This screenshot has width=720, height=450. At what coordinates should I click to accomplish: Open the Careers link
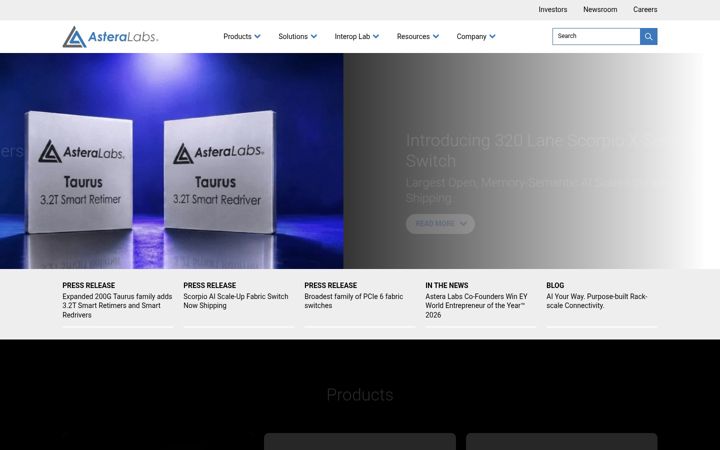click(x=645, y=10)
